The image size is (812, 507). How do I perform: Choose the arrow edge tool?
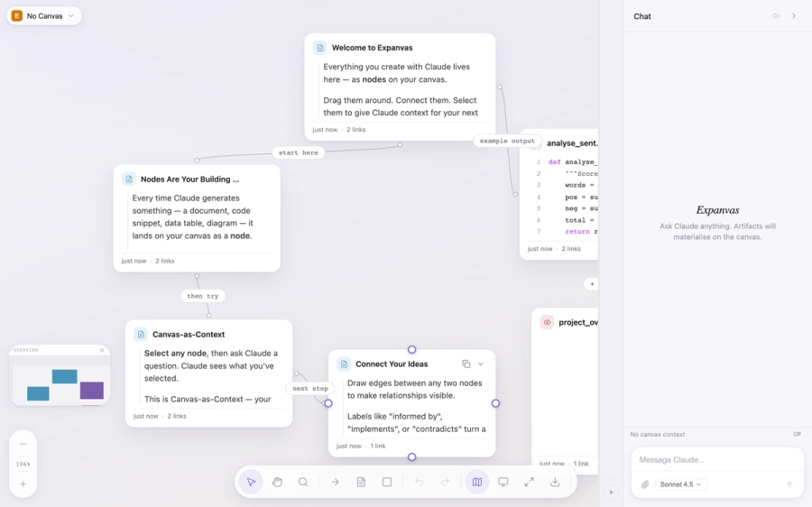point(335,482)
